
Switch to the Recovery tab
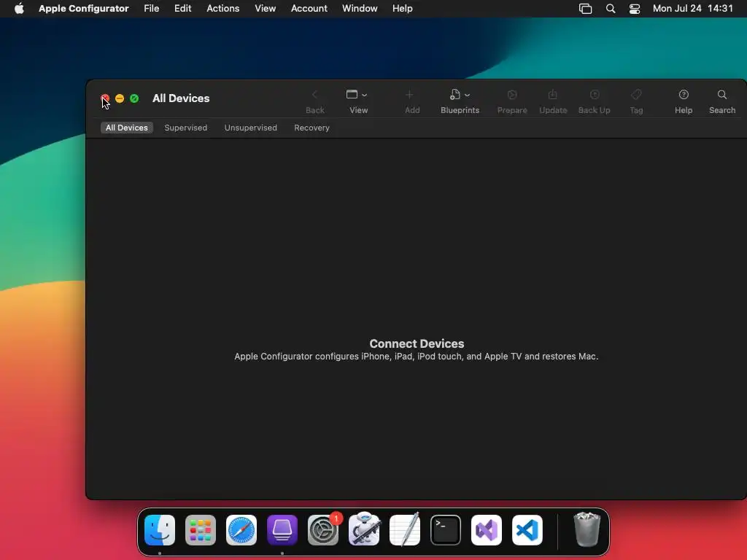tap(311, 128)
